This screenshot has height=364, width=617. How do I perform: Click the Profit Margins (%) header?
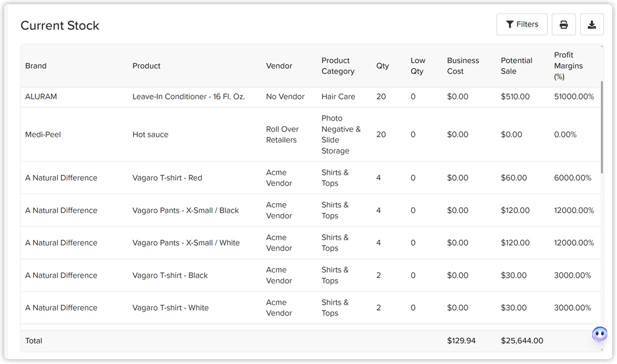click(x=568, y=66)
